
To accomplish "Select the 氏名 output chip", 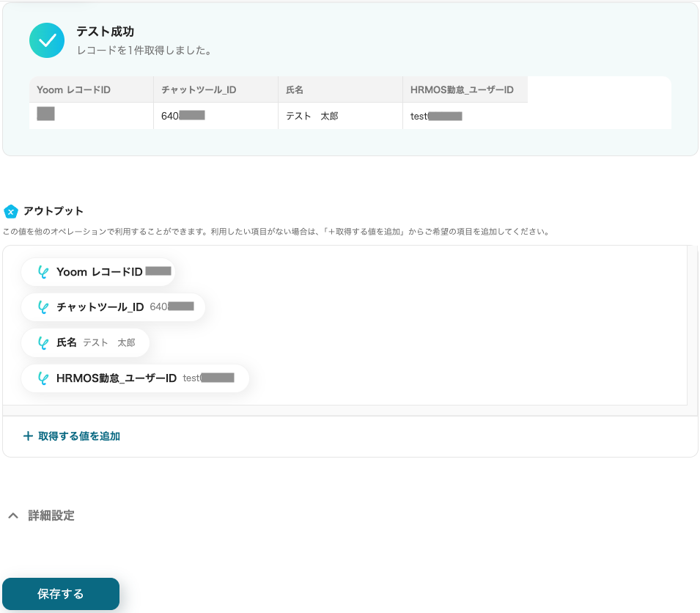I will coord(85,342).
